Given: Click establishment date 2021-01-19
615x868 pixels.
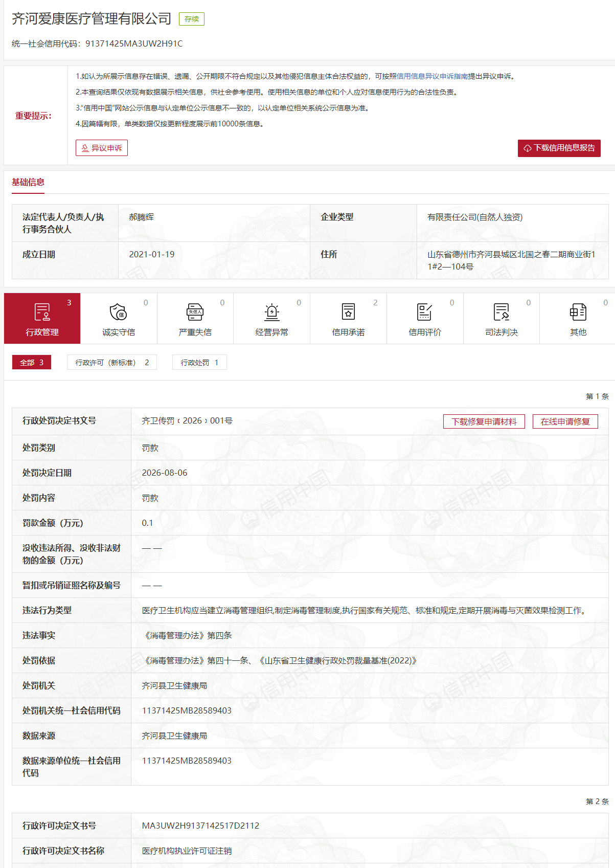Looking at the screenshot, I should click(x=152, y=254).
